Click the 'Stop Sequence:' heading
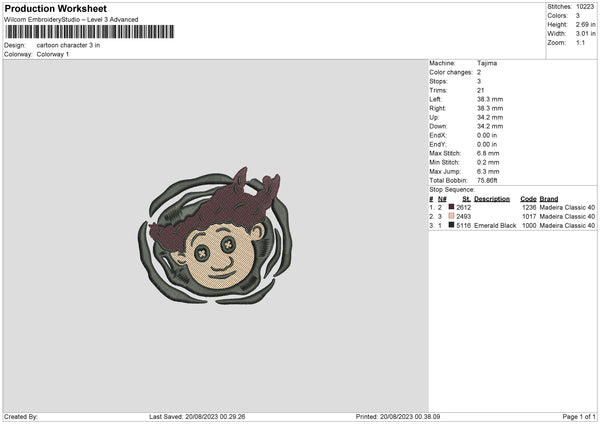This screenshot has height=424, width=600. coord(452,190)
